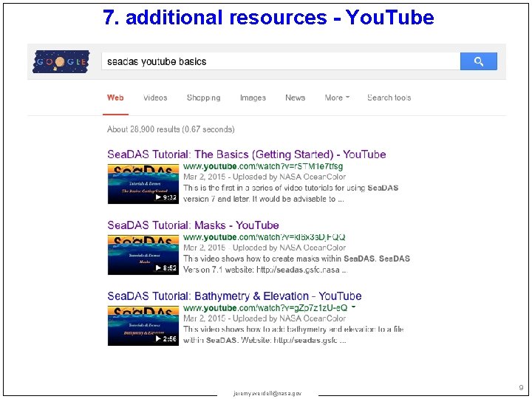
Task: Switch to the Videos tab
Action: [155, 98]
